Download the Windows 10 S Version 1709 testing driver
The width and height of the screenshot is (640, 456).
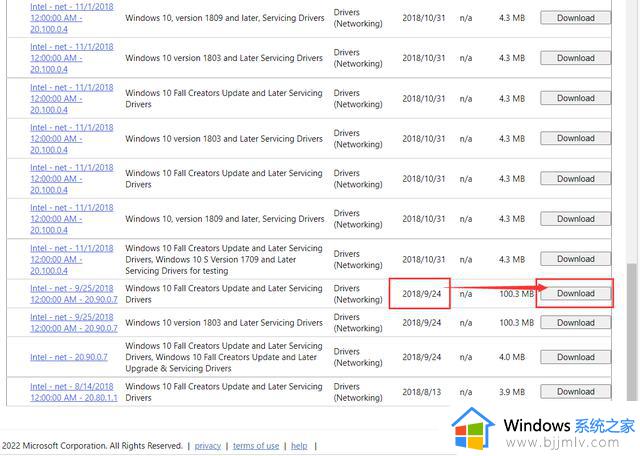click(x=576, y=259)
